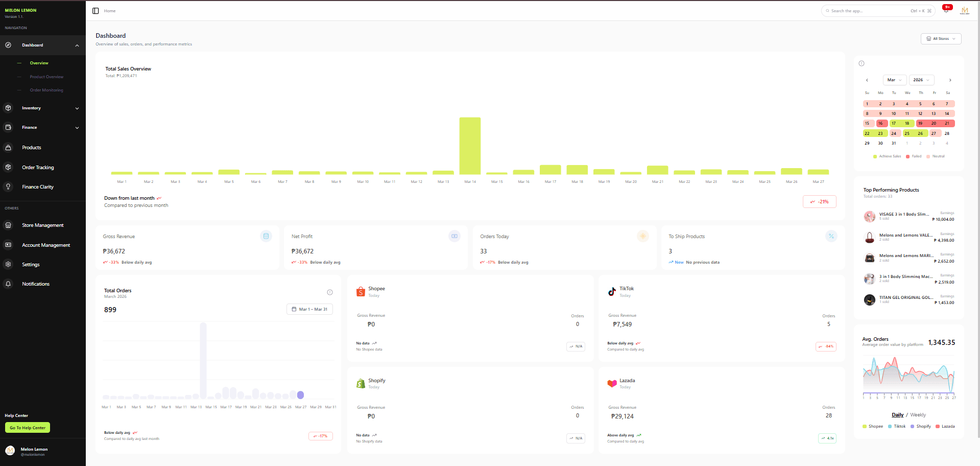
Task: Open Order Tracking from the sidebar icon
Action: pos(8,167)
